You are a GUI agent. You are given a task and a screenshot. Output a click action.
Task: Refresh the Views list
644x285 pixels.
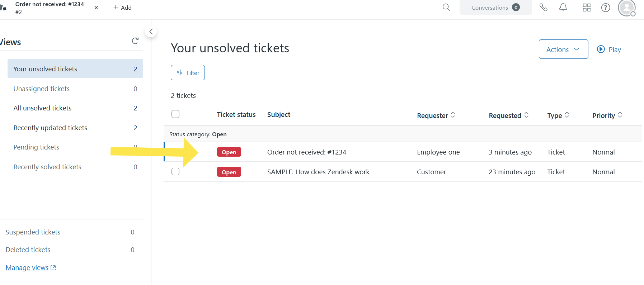click(x=135, y=41)
